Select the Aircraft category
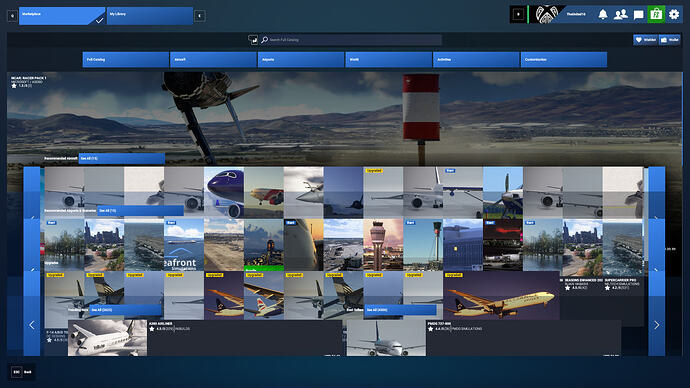The height and width of the screenshot is (388, 690). click(x=213, y=59)
